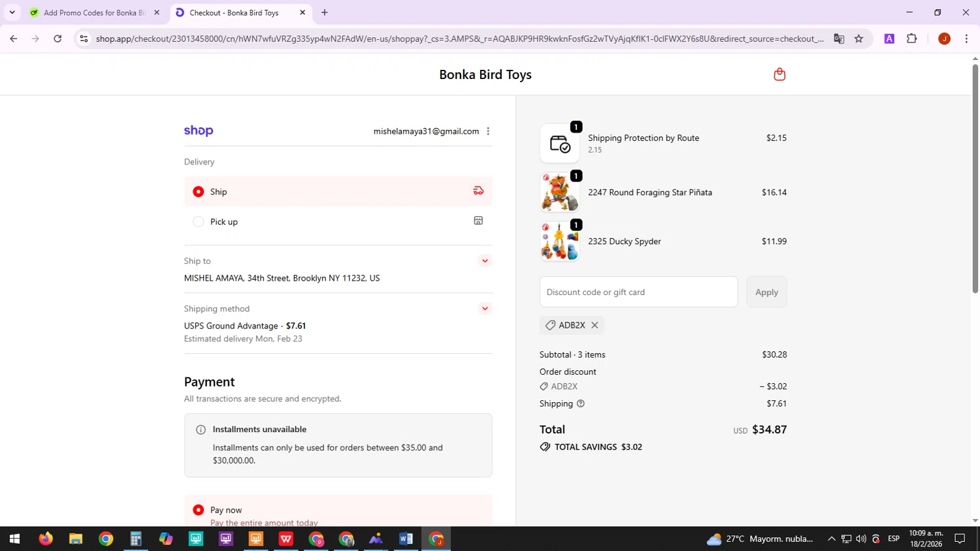Open the browser tab list dropdown
The height and width of the screenshot is (551, 980).
[x=12, y=12]
